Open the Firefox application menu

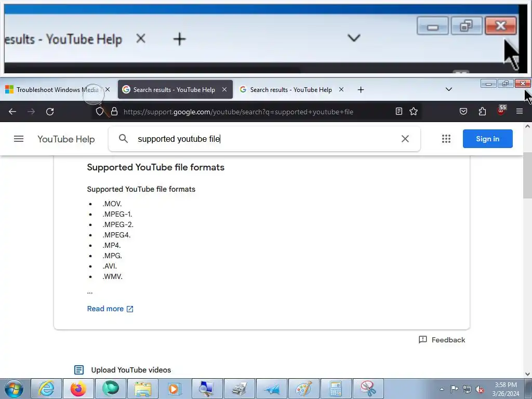(520, 111)
